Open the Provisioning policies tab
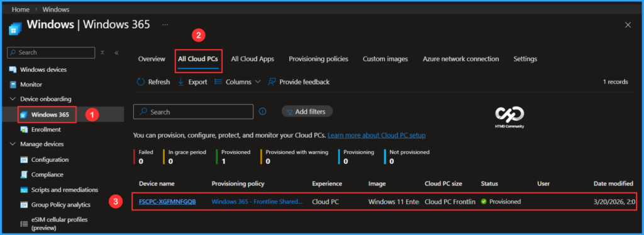Viewport: 644px width, 235px height. pyautogui.click(x=318, y=59)
